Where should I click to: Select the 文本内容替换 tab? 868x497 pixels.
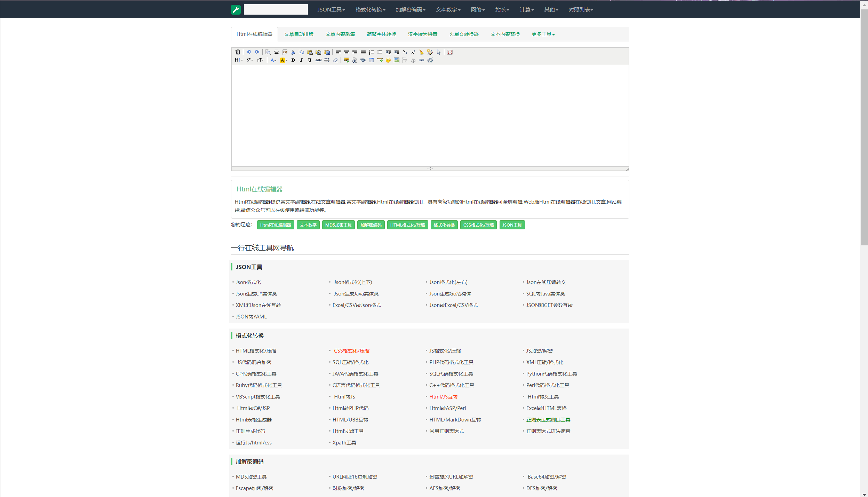[505, 34]
